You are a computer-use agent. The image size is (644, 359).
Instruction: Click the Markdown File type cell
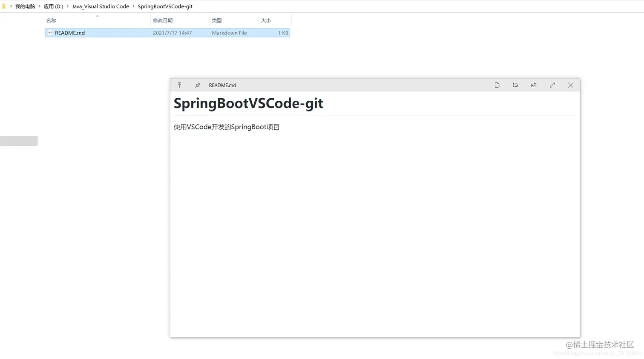tap(230, 33)
